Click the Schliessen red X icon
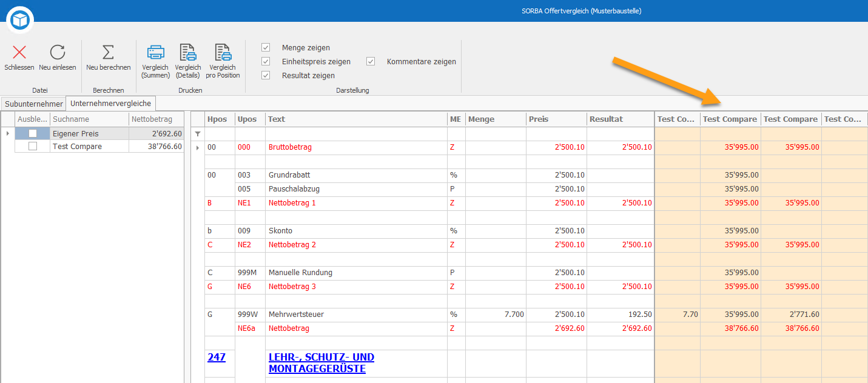This screenshot has width=868, height=383. tap(19, 52)
